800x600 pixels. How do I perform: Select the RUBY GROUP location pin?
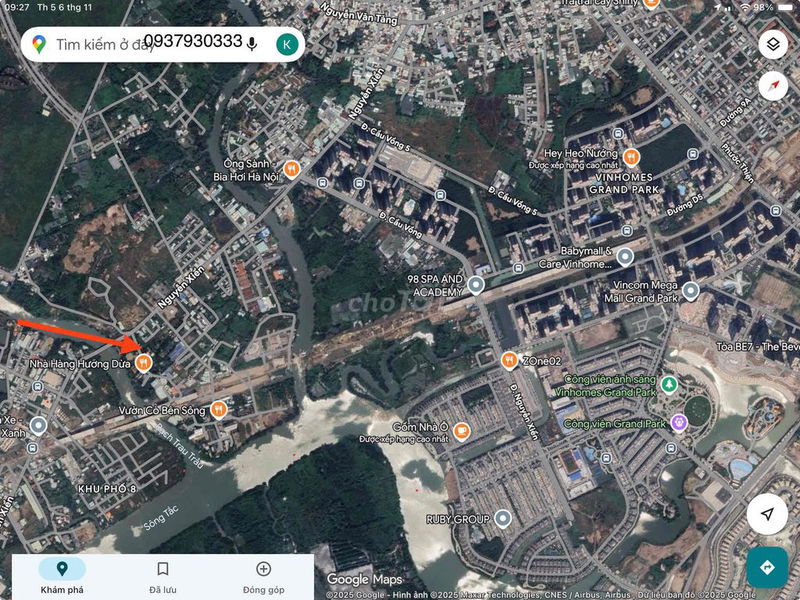(x=503, y=519)
